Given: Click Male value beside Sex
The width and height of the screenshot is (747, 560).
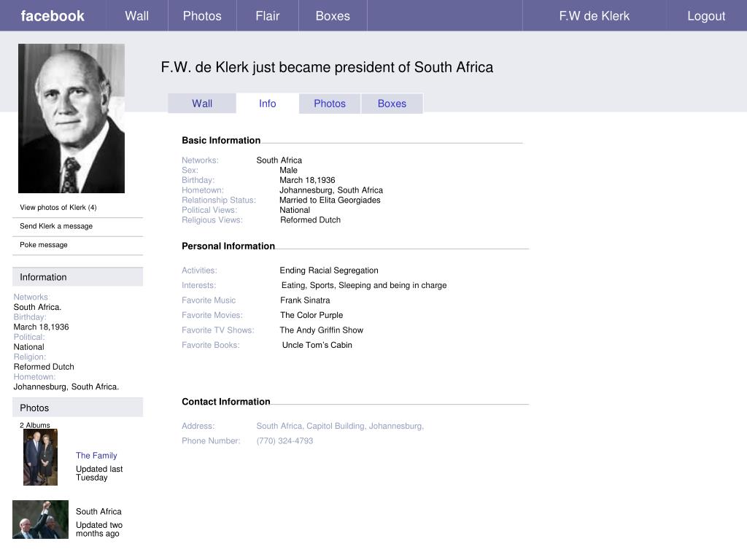Looking at the screenshot, I should pyautogui.click(x=288, y=170).
